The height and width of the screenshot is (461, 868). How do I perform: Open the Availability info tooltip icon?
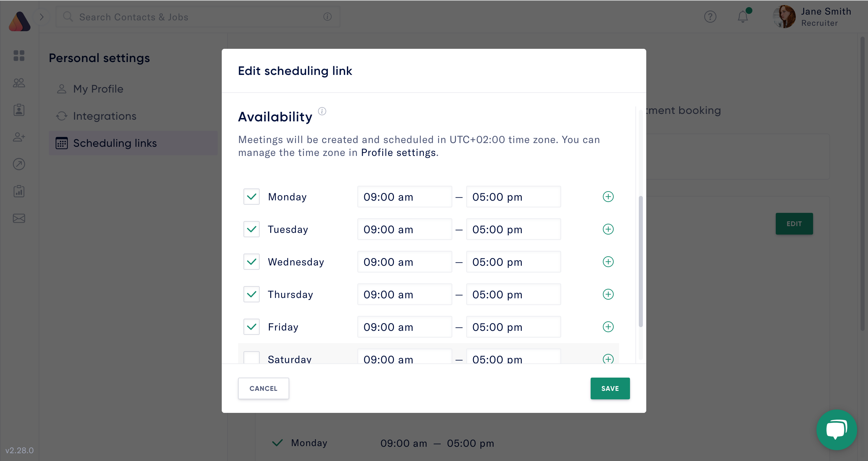(x=322, y=111)
